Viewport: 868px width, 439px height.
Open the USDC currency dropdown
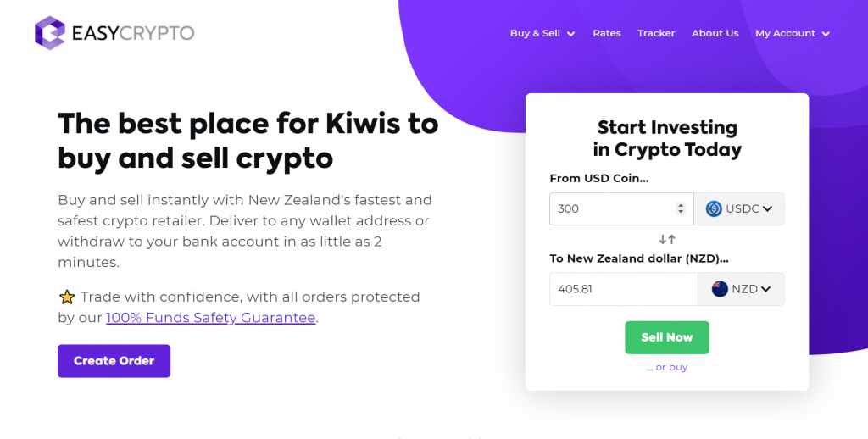tap(739, 208)
